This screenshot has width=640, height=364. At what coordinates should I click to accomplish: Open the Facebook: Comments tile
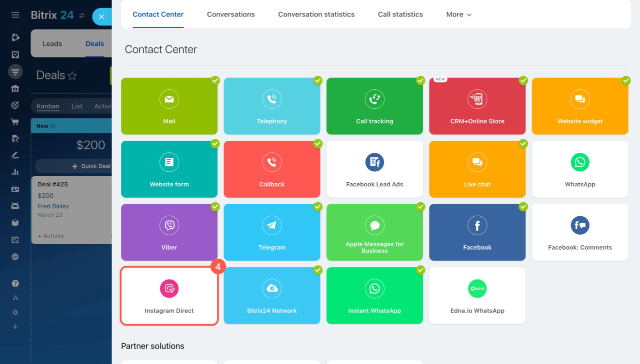[x=580, y=232]
